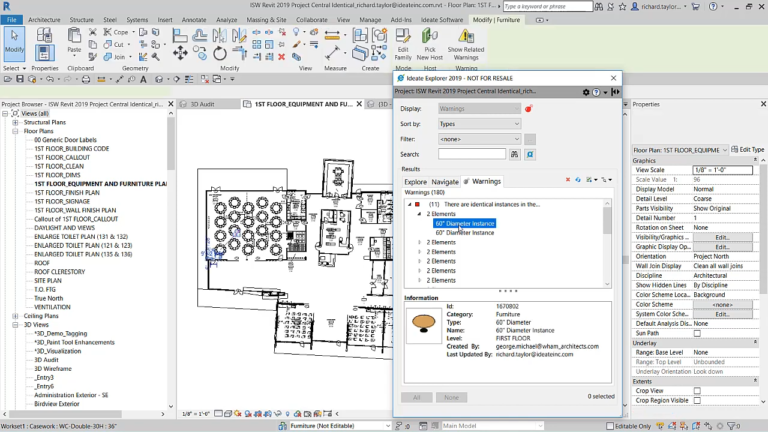
Task: Click the blue search options icon beside binoculars
Action: tap(530, 154)
